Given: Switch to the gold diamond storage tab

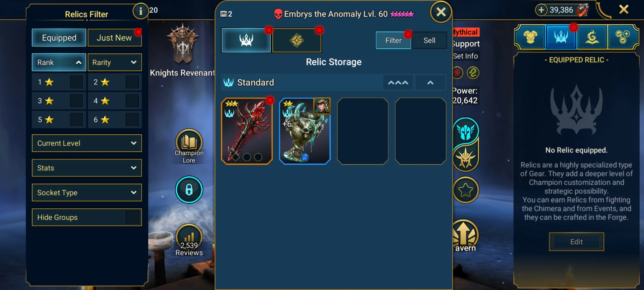Looking at the screenshot, I should [297, 40].
